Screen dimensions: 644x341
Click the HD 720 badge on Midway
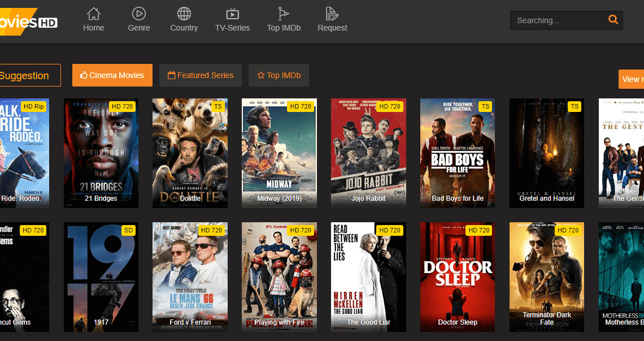point(301,106)
